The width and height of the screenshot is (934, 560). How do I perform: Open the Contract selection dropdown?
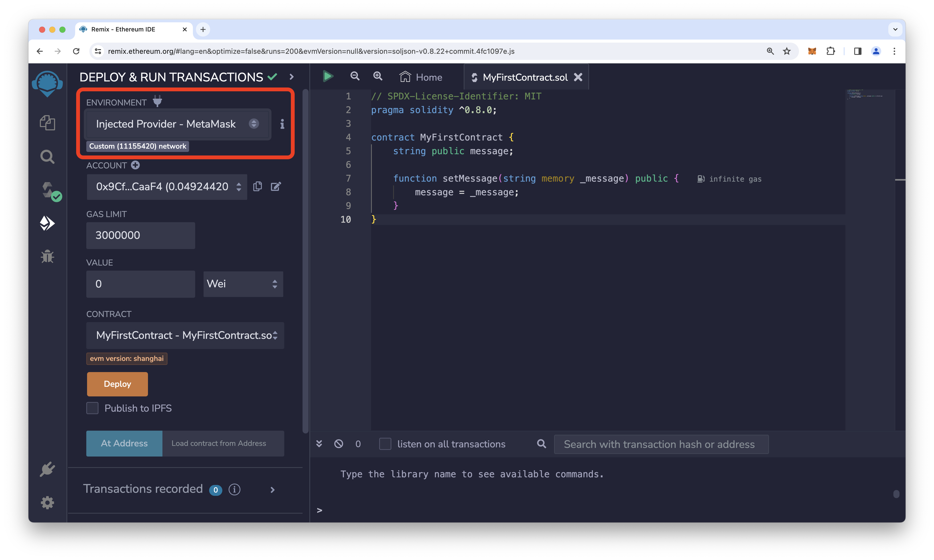point(185,336)
